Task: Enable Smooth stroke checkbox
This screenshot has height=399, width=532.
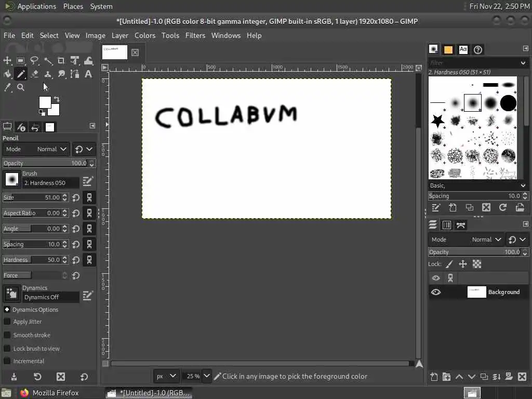Action: [7, 335]
